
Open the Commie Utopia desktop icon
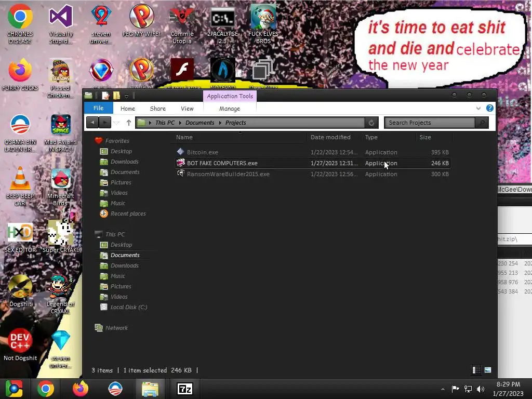pos(182,24)
